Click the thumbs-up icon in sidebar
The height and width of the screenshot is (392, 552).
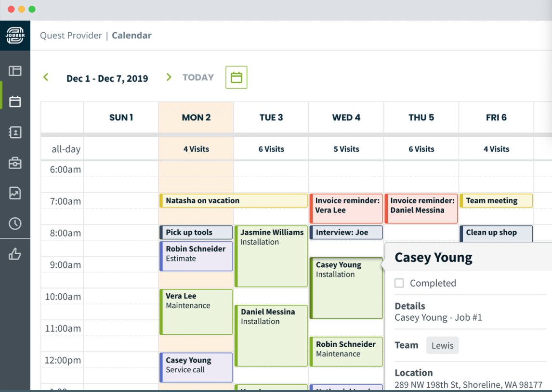[x=15, y=254]
